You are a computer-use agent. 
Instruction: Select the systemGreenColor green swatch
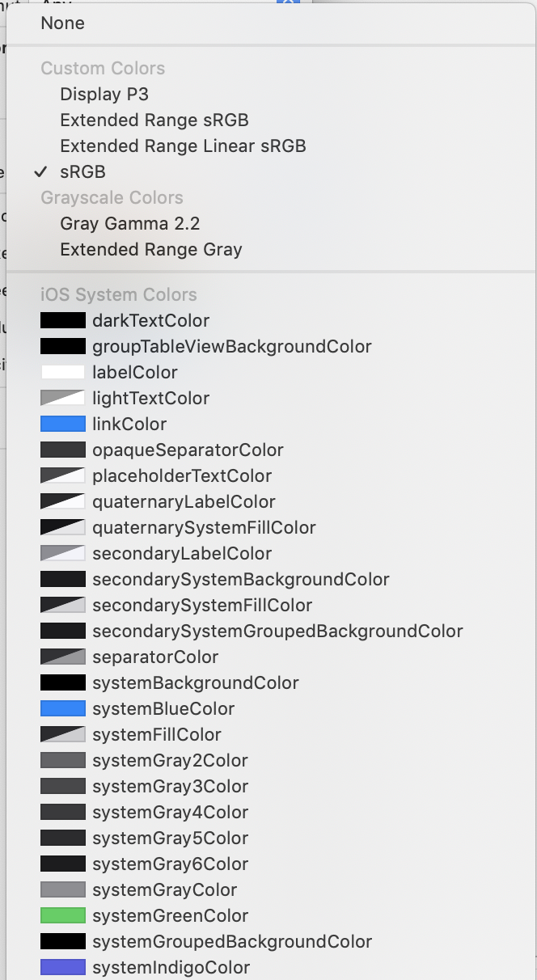(63, 916)
